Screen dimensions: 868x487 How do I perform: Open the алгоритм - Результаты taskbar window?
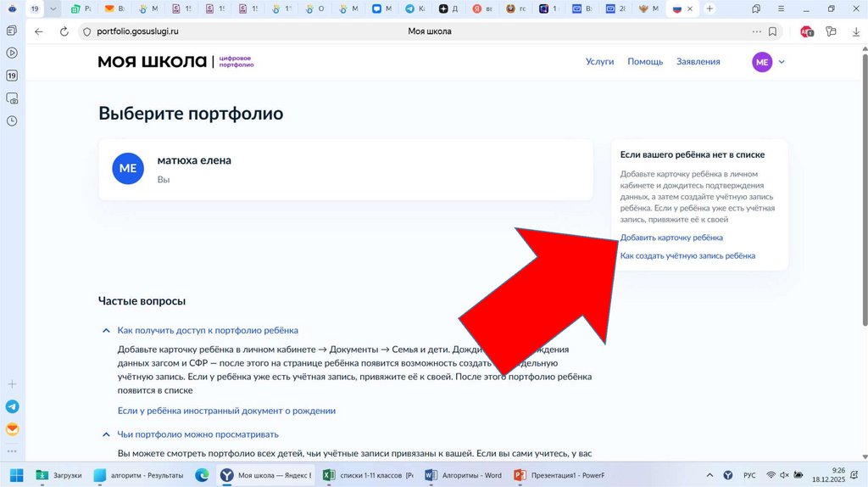(x=138, y=475)
